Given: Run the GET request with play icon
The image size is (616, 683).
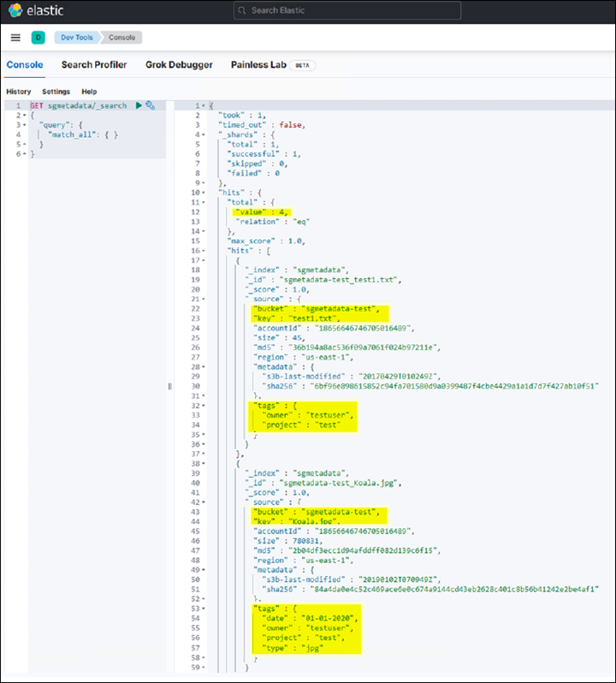Looking at the screenshot, I should click(138, 105).
